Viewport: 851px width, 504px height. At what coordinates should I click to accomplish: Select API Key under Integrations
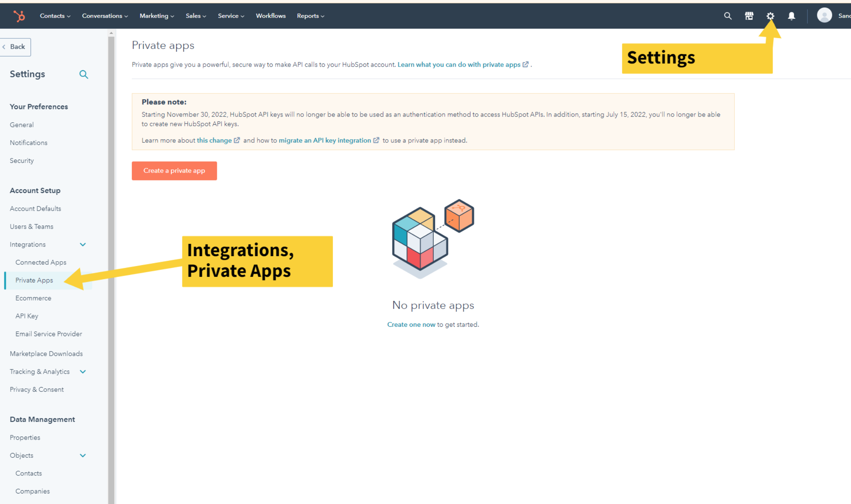point(27,316)
